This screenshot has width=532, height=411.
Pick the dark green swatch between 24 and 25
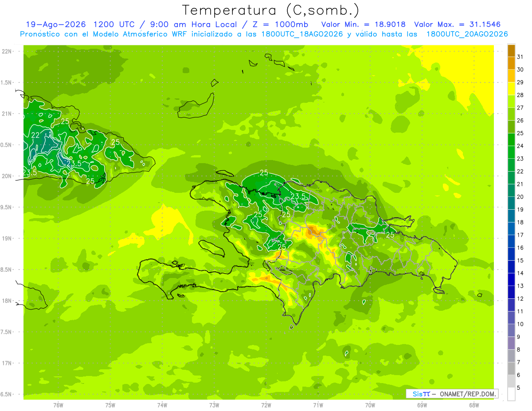[x=511, y=139]
